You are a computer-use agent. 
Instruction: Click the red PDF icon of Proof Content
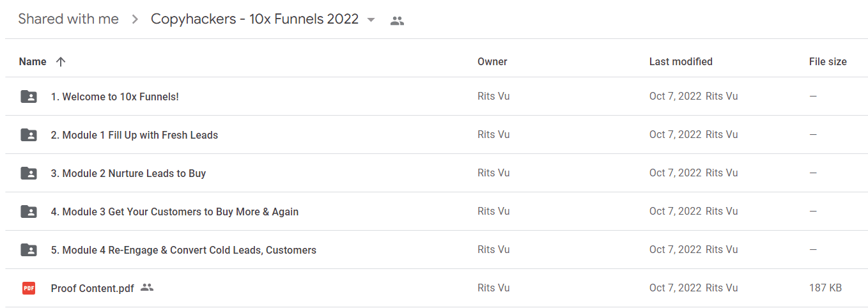(x=29, y=288)
